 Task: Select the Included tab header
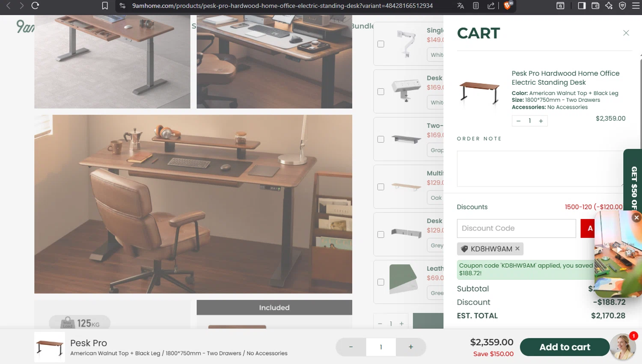[x=274, y=308]
